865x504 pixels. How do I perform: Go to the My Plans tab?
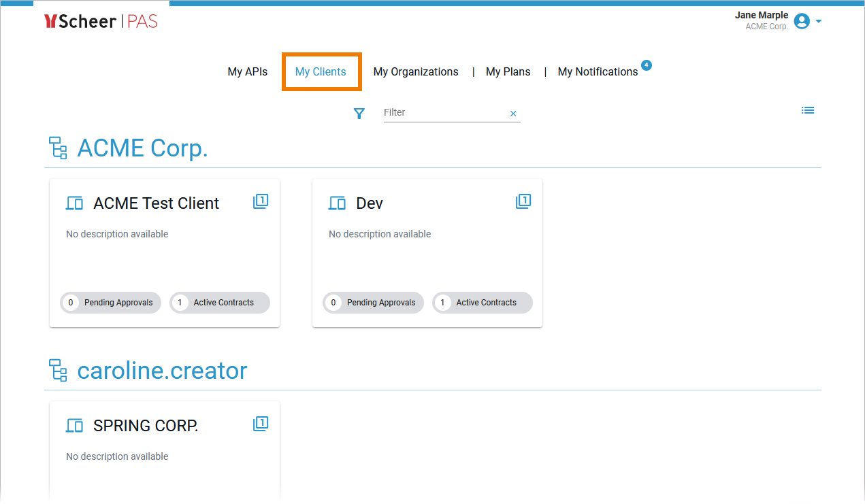tap(508, 72)
